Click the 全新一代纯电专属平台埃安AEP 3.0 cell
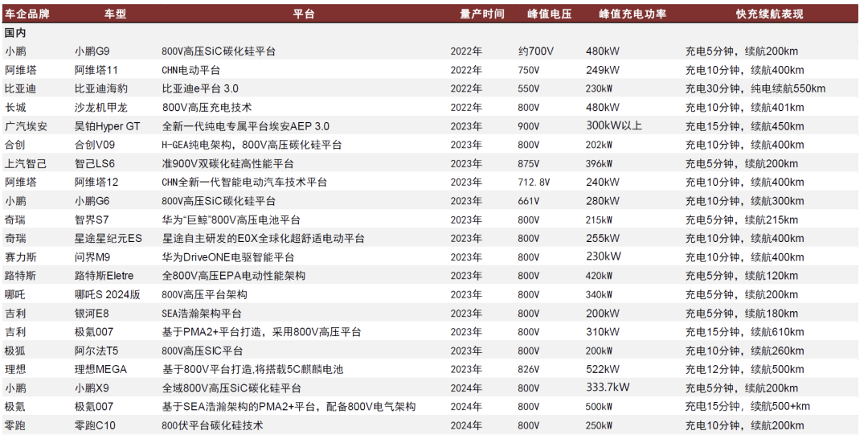The width and height of the screenshot is (868, 443). point(246,126)
